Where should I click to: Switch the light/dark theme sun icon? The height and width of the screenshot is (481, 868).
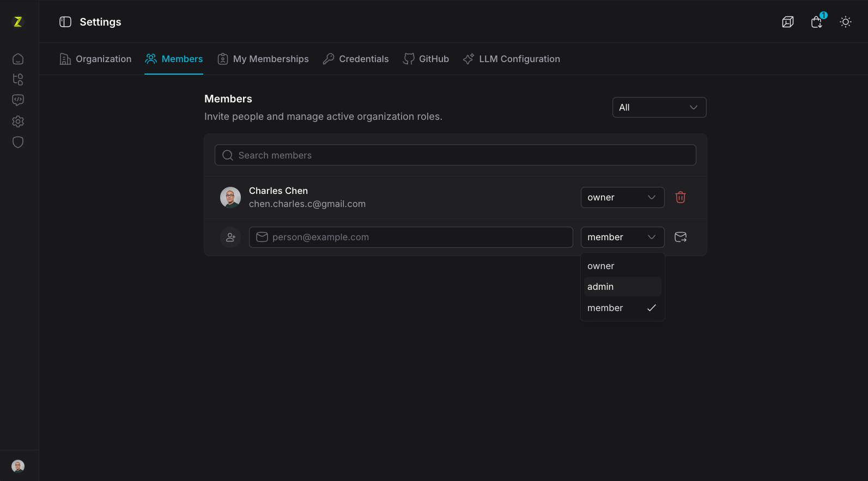coord(846,22)
